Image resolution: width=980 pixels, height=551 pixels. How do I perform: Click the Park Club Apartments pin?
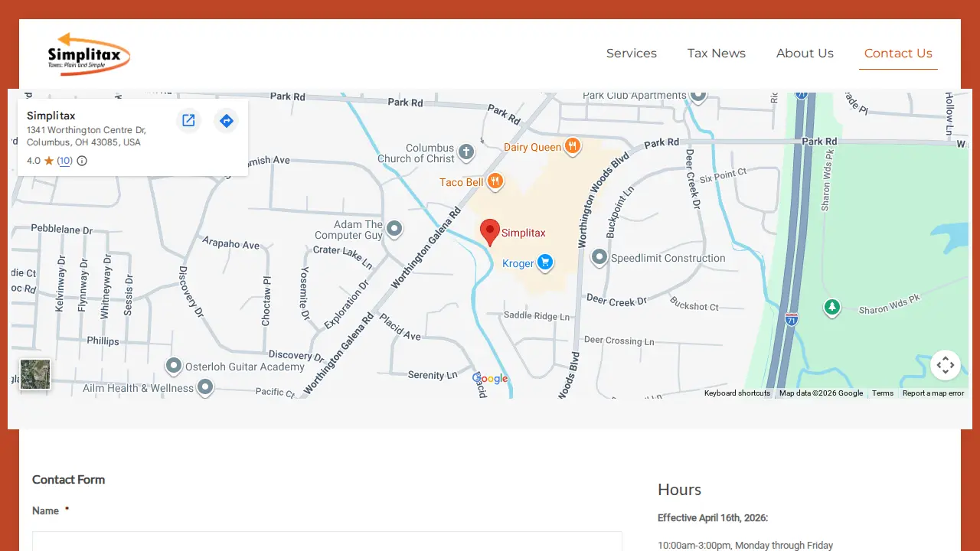click(x=697, y=95)
